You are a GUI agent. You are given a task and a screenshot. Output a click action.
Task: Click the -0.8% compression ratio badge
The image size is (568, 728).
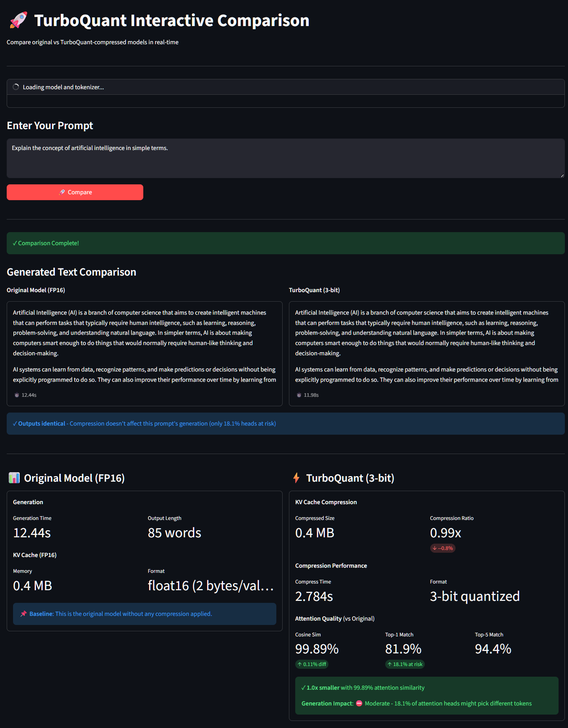pos(442,548)
